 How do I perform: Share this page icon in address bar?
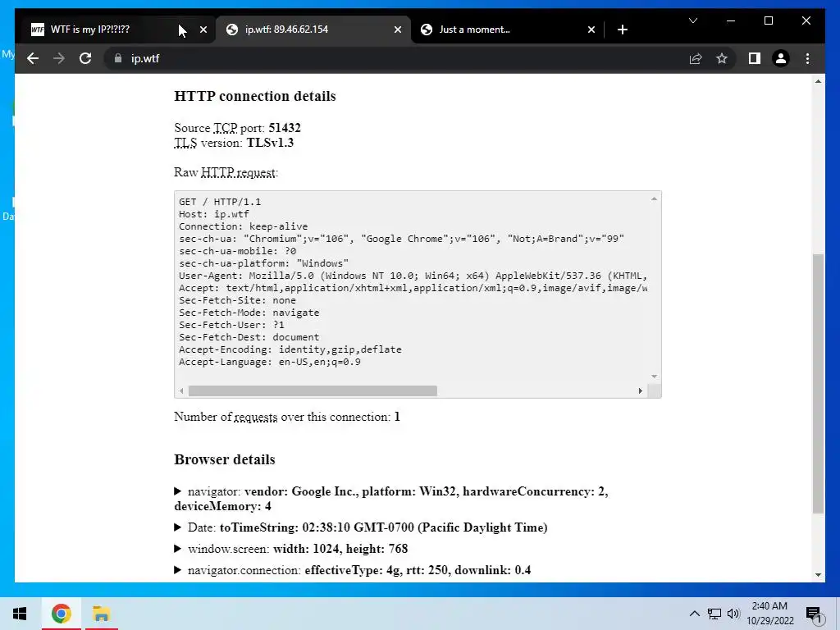696,58
